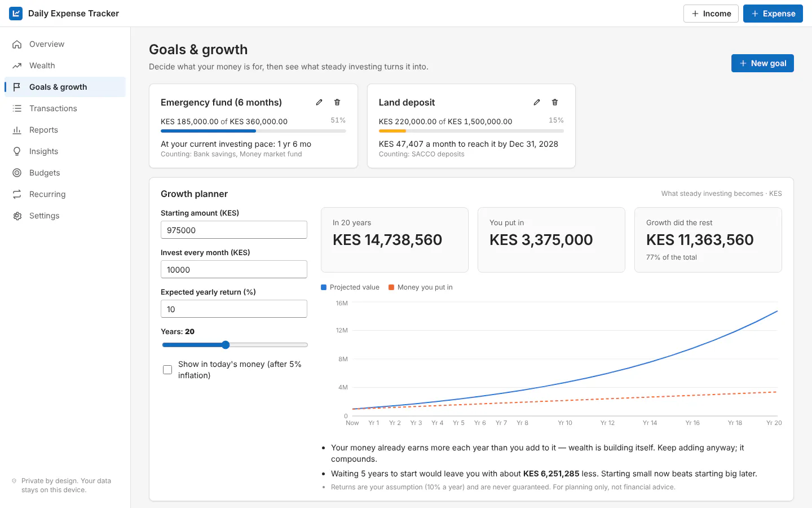Add a new Expense entry

click(x=773, y=14)
